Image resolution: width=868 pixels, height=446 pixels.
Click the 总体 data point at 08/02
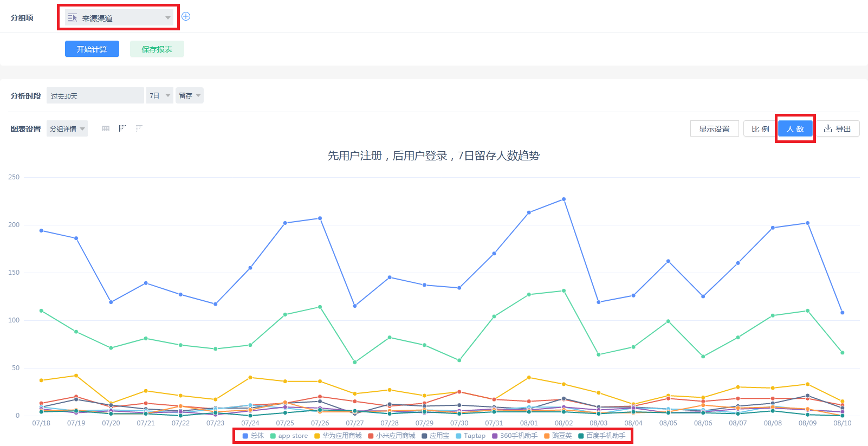(563, 199)
